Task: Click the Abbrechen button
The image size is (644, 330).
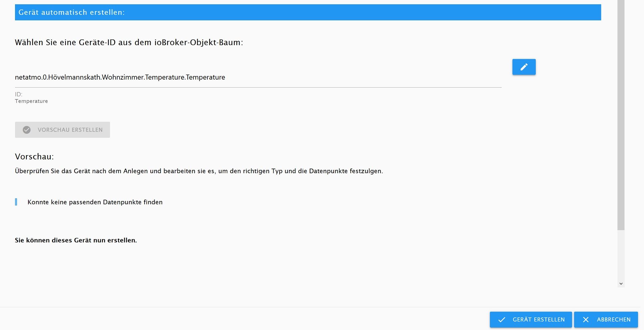Action: point(606,320)
